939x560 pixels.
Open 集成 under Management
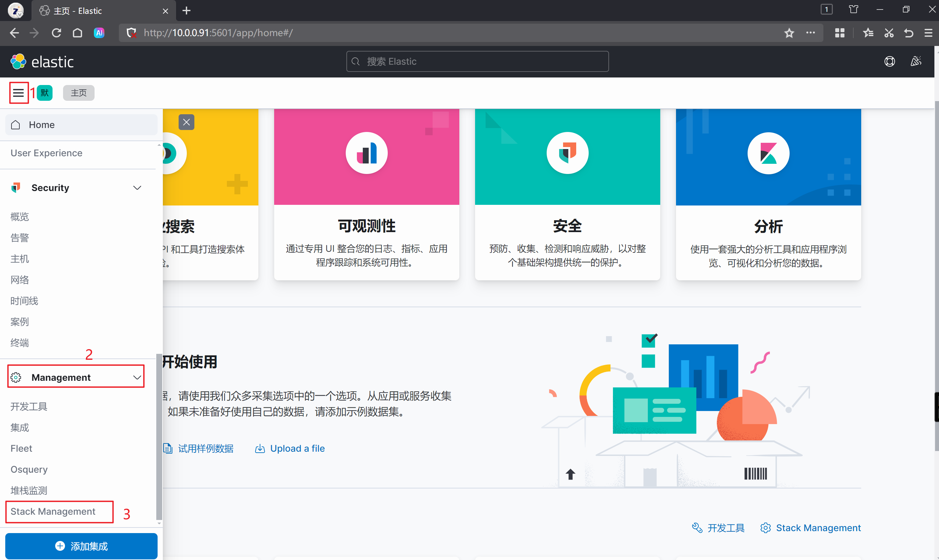pyautogui.click(x=20, y=427)
